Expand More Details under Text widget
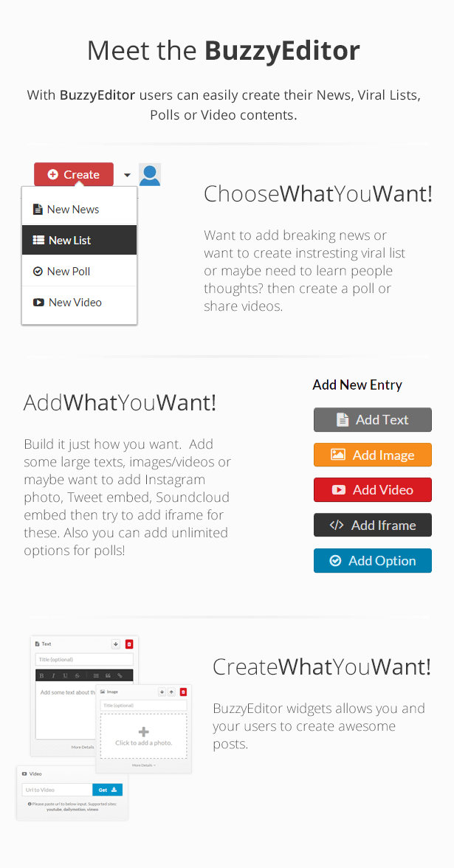The height and width of the screenshot is (868, 454). [83, 747]
